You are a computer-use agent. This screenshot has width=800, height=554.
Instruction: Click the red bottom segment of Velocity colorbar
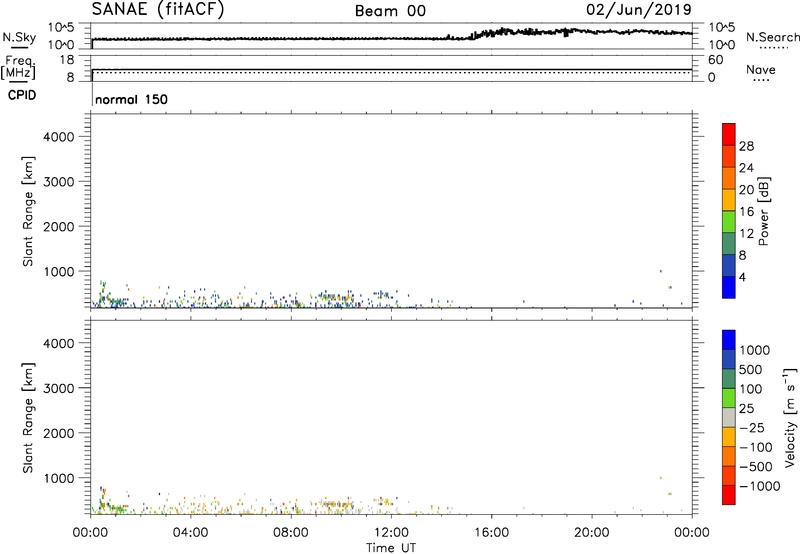pyautogui.click(x=728, y=495)
